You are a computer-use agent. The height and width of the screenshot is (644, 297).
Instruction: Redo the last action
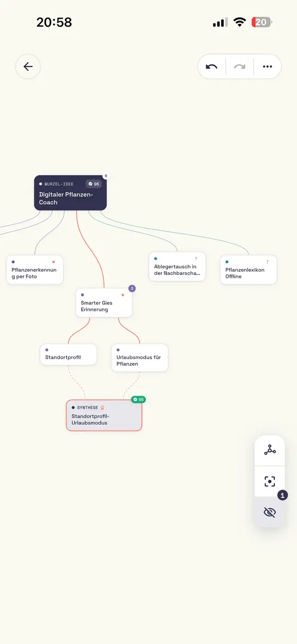pyautogui.click(x=240, y=67)
